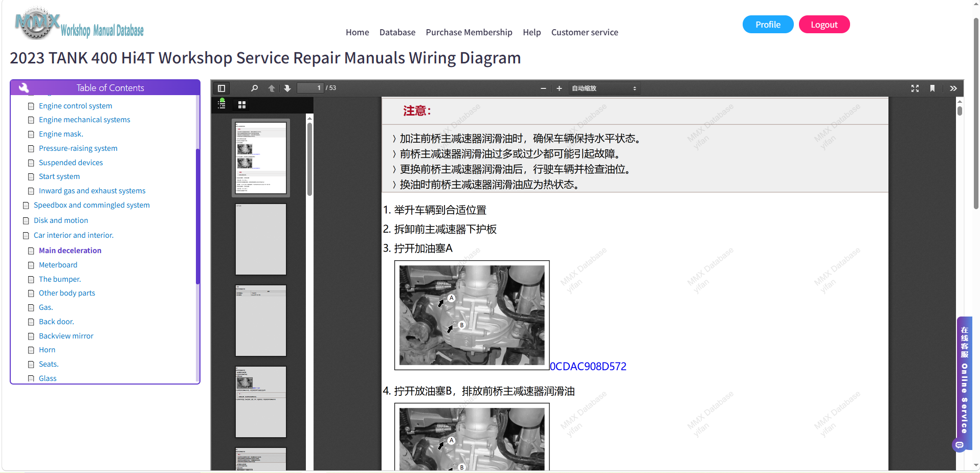The image size is (980, 473).
Task: Edit the PDF page number field
Action: click(x=310, y=88)
